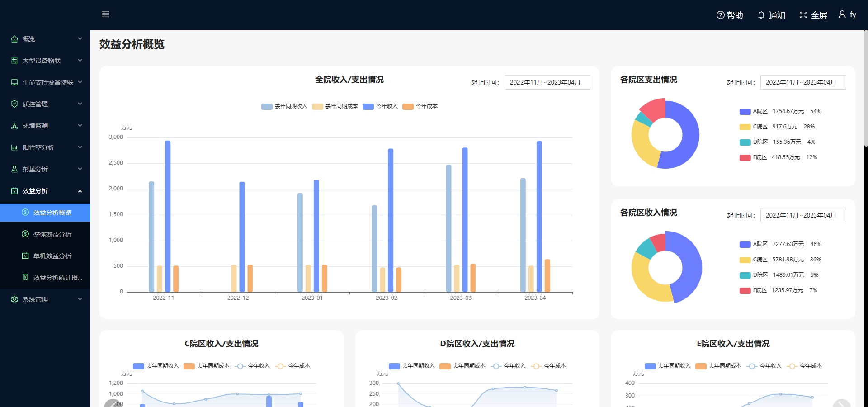
Task: Open the fy user profile icon
Action: coord(842,14)
